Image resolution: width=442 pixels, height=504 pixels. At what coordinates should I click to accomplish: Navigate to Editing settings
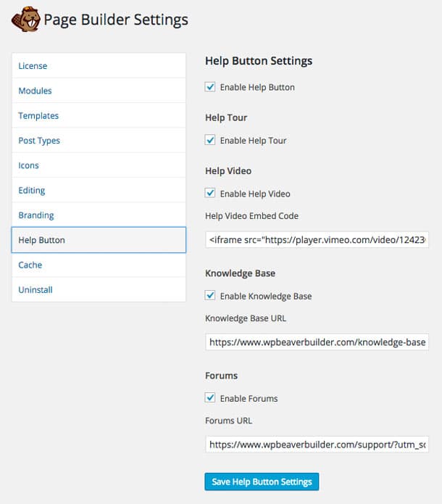pyautogui.click(x=32, y=191)
